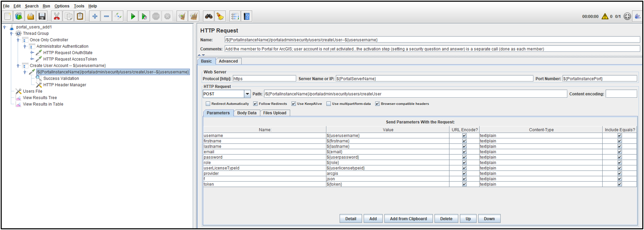Click the Shutdown test icon
Screen dimensions: 644x230
[x=167, y=16]
